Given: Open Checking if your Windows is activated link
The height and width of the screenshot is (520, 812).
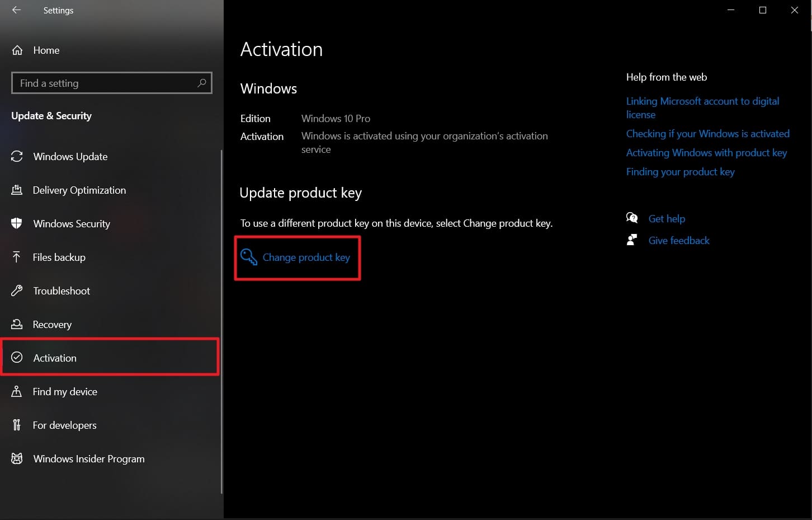Looking at the screenshot, I should point(708,133).
